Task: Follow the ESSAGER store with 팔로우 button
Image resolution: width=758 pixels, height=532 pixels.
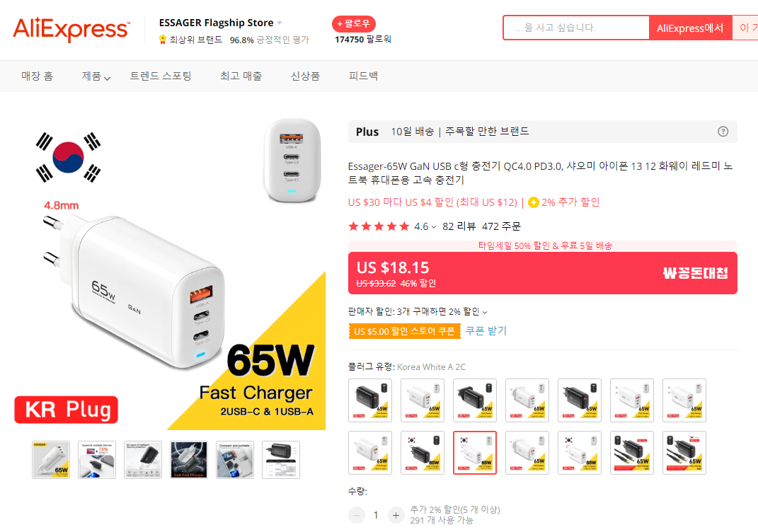Action: tap(353, 23)
